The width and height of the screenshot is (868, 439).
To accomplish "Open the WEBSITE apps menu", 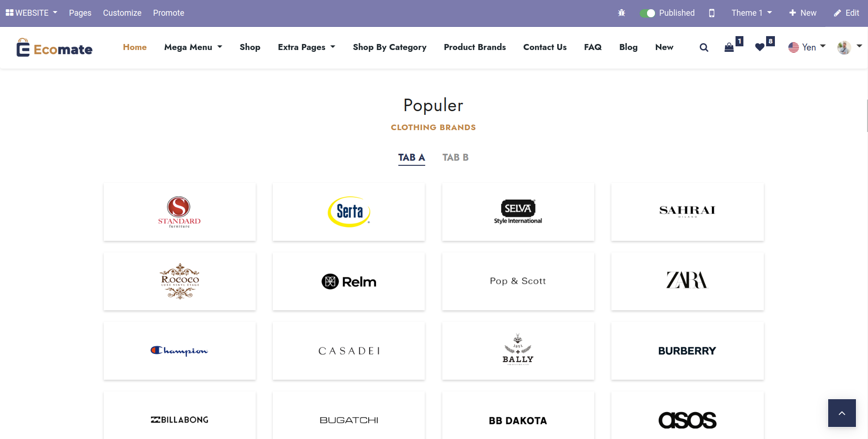I will click(x=31, y=13).
